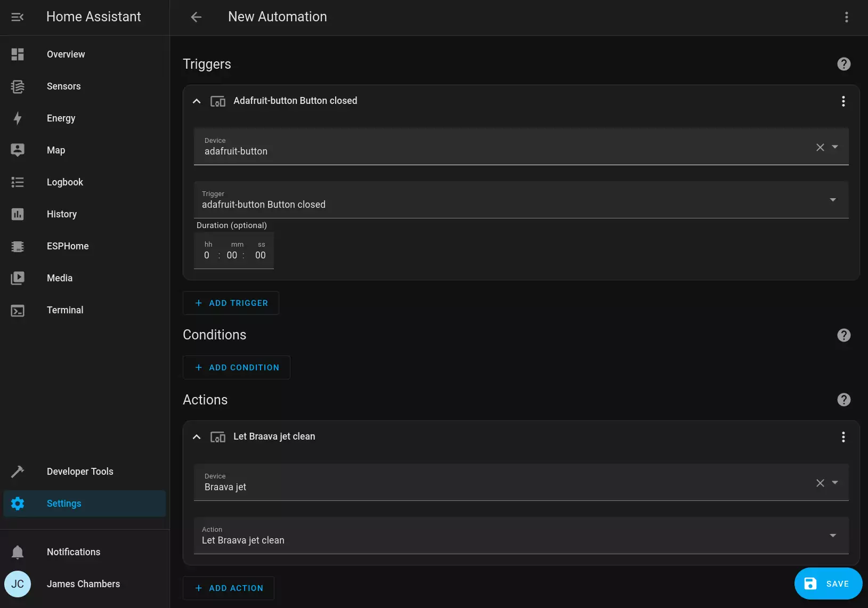Click the duration hours field
The image size is (868, 608).
(x=207, y=255)
